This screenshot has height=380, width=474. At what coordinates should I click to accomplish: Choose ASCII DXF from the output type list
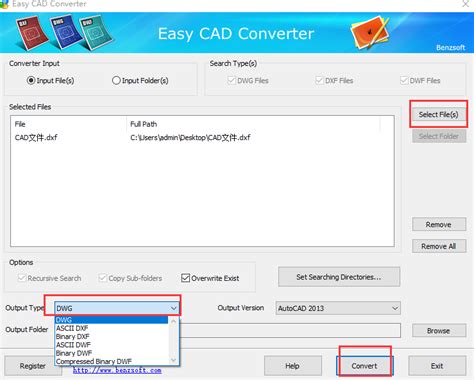[112, 328]
